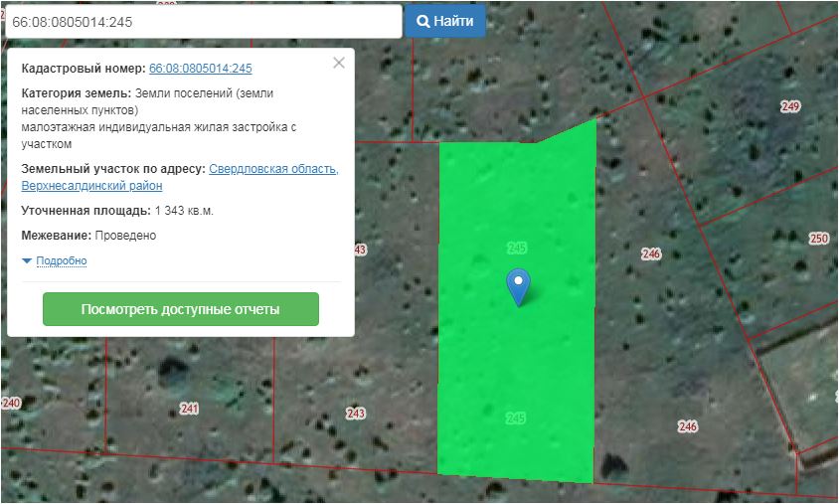Screen dimensions: 839x504
Task: Click Посмотреть доступные отчеты button
Action: pos(180,309)
